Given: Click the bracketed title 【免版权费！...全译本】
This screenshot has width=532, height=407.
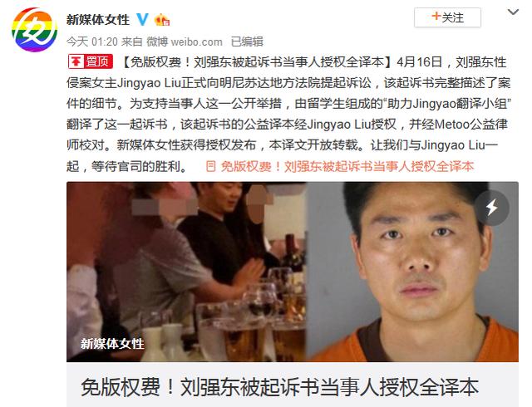Looking at the screenshot, I should click(257, 62).
